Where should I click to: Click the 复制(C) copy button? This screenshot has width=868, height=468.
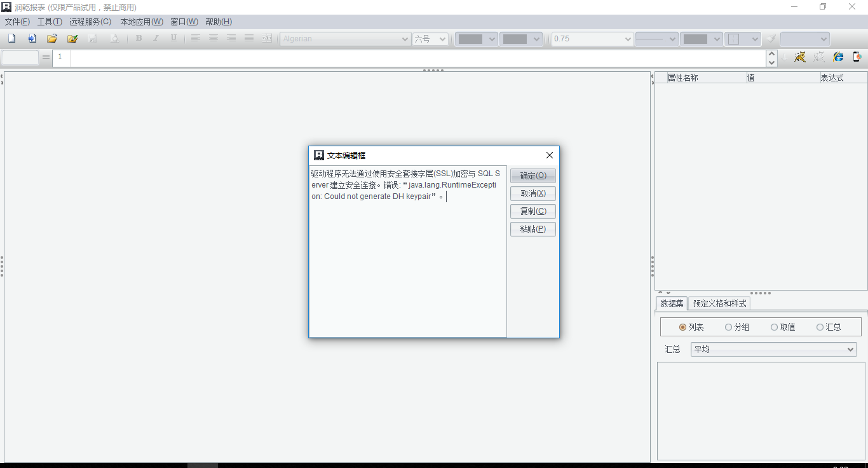click(533, 211)
